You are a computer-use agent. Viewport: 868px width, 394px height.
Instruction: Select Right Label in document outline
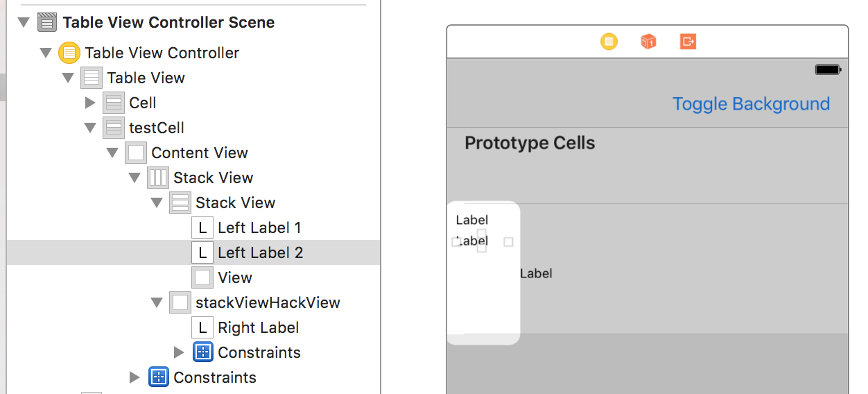point(258,327)
